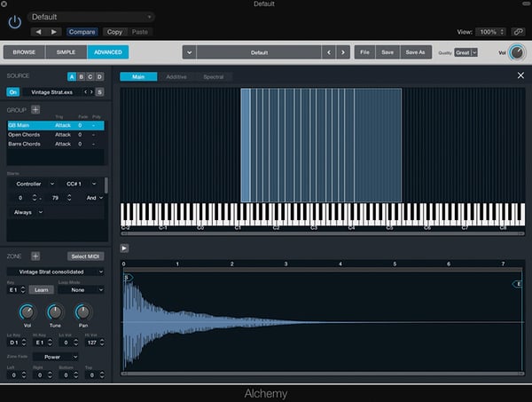Select the GB Main group row
The height and width of the screenshot is (402, 532).
(56, 125)
